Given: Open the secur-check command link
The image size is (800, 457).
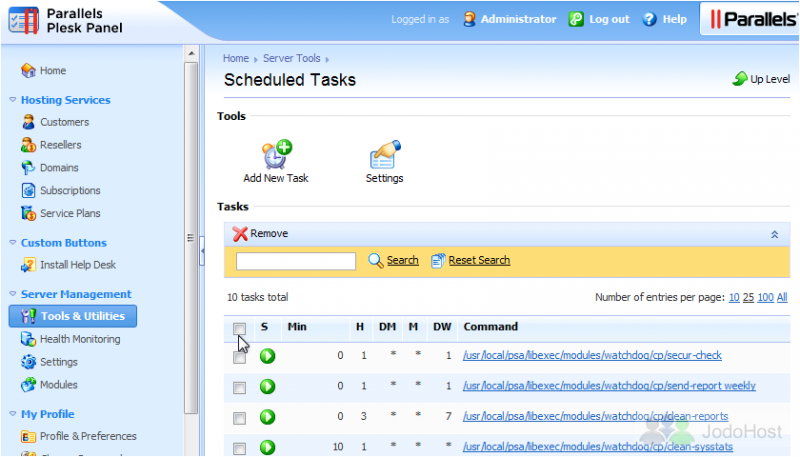Looking at the screenshot, I should coord(592,356).
